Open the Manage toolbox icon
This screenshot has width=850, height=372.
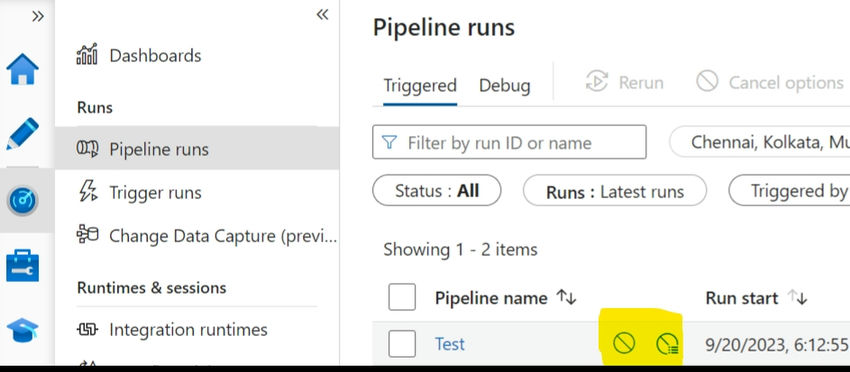pos(22,265)
